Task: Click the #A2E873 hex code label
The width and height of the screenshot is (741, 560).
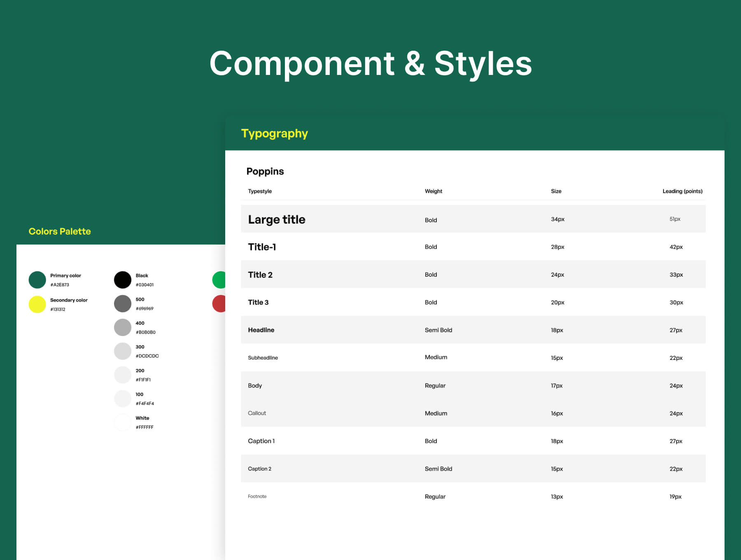Action: click(60, 285)
